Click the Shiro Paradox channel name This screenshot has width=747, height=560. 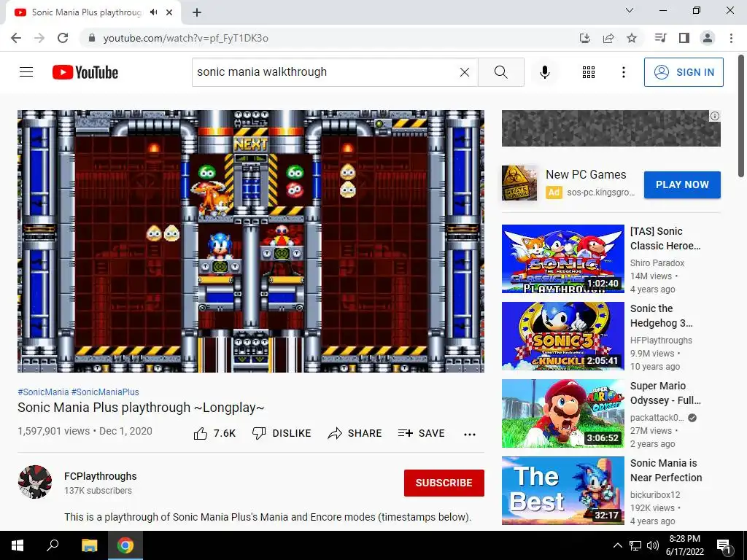pos(657,262)
